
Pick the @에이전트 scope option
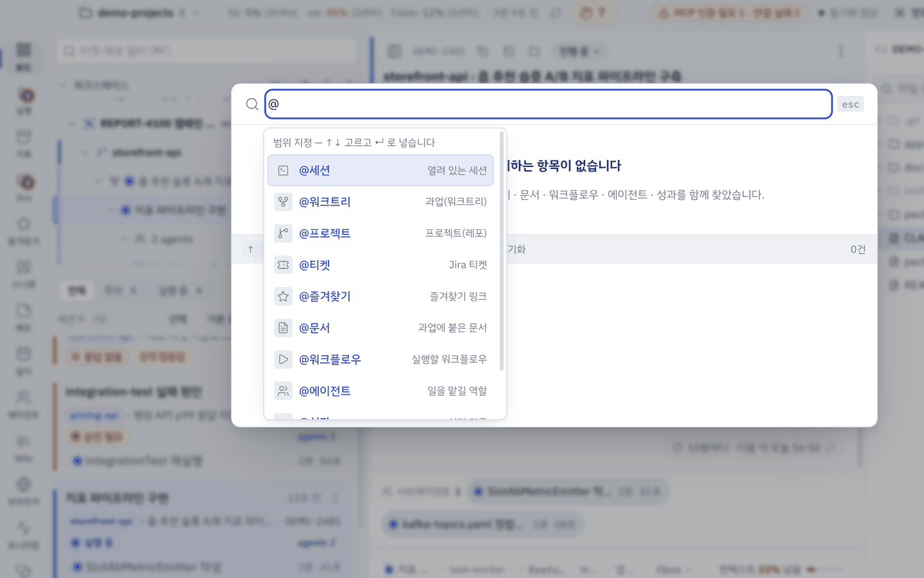381,390
